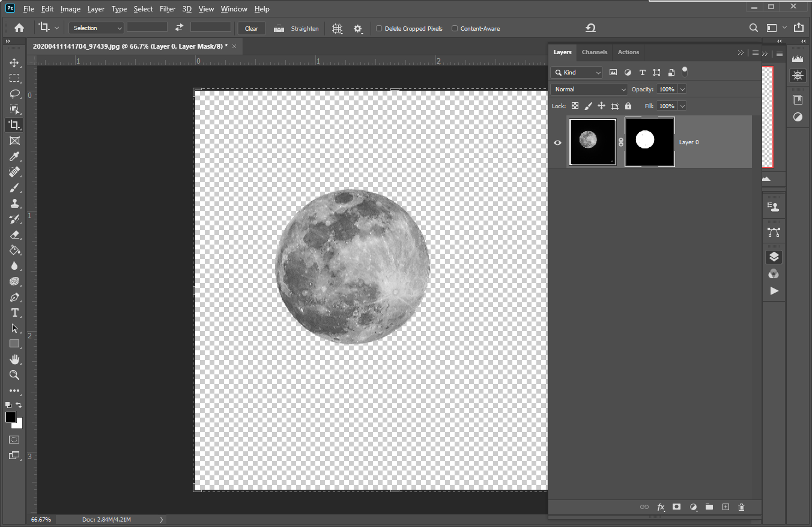Switch to the Channels tab
Viewport: 812px width, 527px height.
[595, 52]
